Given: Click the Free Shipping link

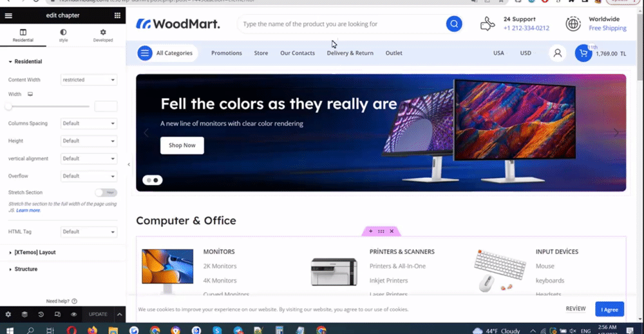Looking at the screenshot, I should [x=607, y=28].
